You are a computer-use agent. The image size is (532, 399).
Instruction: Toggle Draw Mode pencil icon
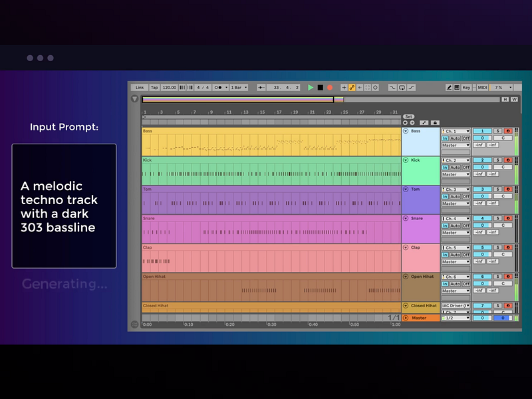449,88
